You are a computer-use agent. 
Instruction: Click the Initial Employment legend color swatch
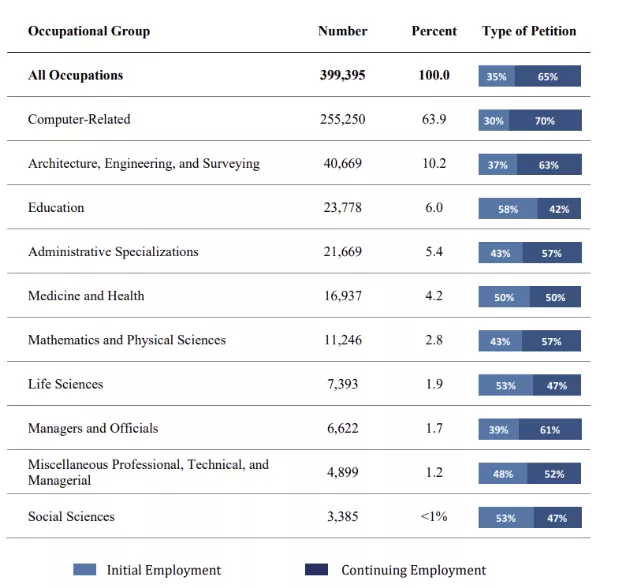coord(84,569)
